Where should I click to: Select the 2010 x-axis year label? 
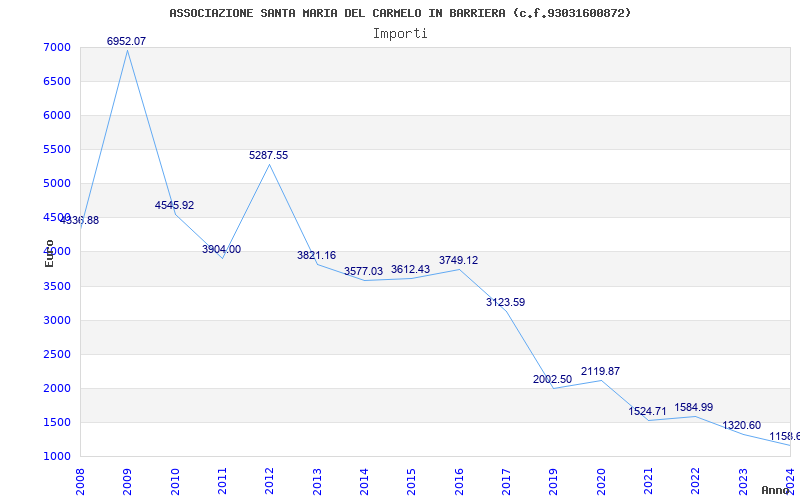175,482
